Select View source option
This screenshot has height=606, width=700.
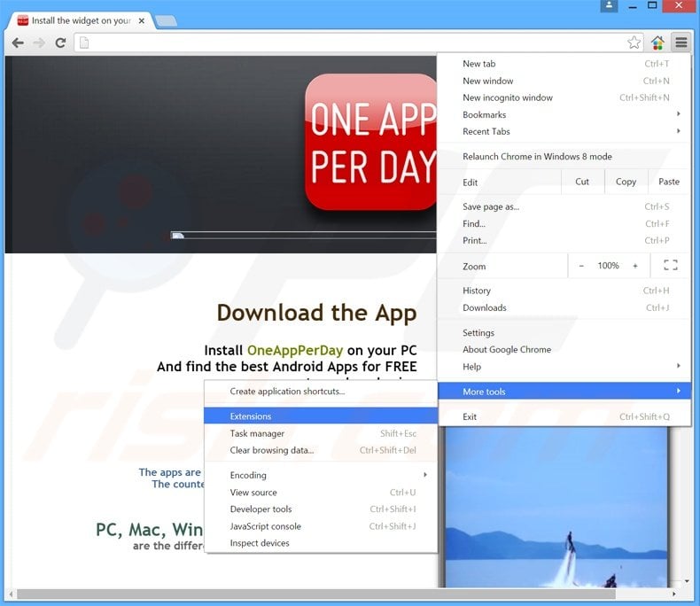click(x=321, y=493)
